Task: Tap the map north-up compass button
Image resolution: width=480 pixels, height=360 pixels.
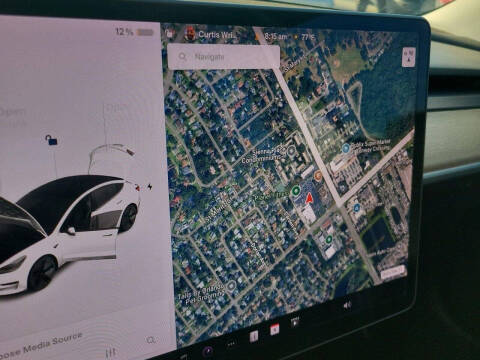Action: click(409, 56)
